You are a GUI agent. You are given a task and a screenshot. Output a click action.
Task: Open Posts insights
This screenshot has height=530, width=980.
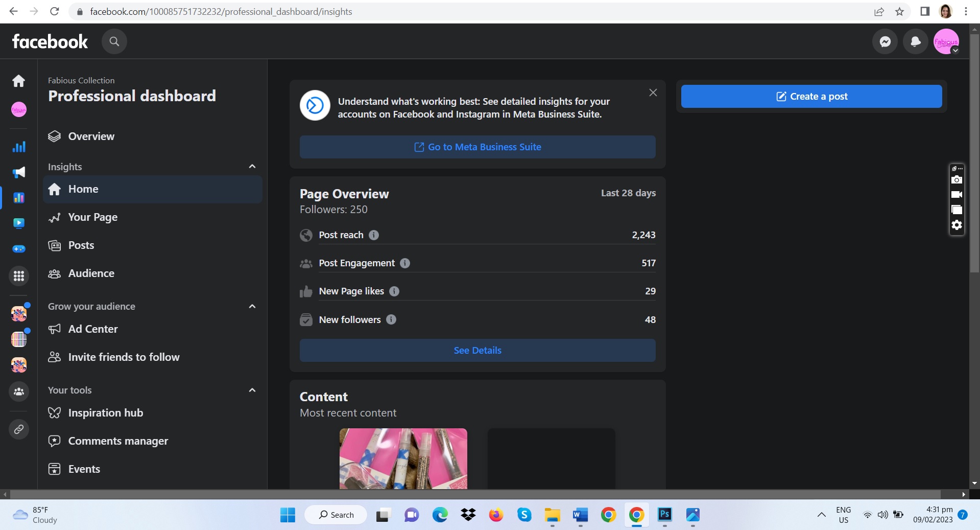(x=153, y=245)
